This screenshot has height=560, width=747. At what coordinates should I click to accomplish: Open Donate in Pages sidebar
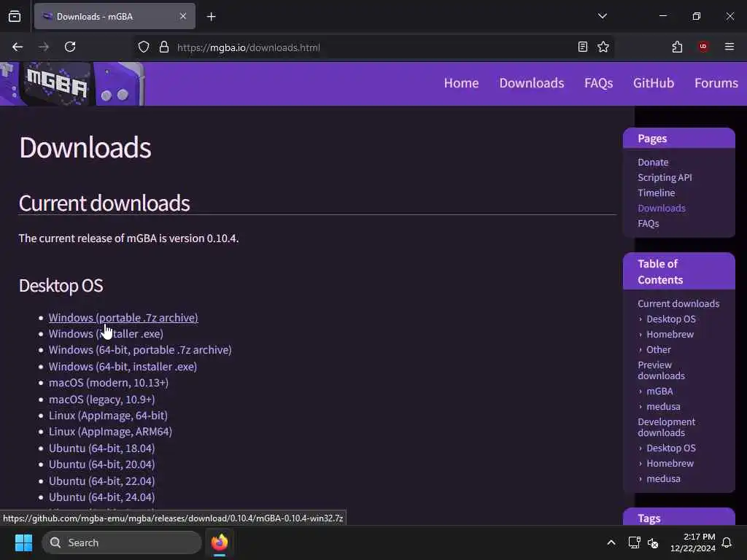coord(653,163)
